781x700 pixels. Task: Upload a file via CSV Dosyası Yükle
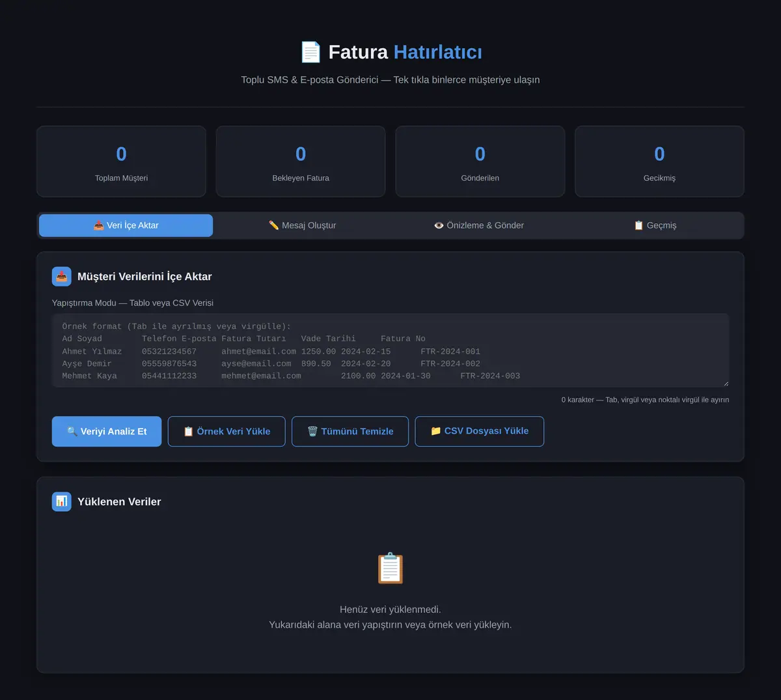click(480, 432)
